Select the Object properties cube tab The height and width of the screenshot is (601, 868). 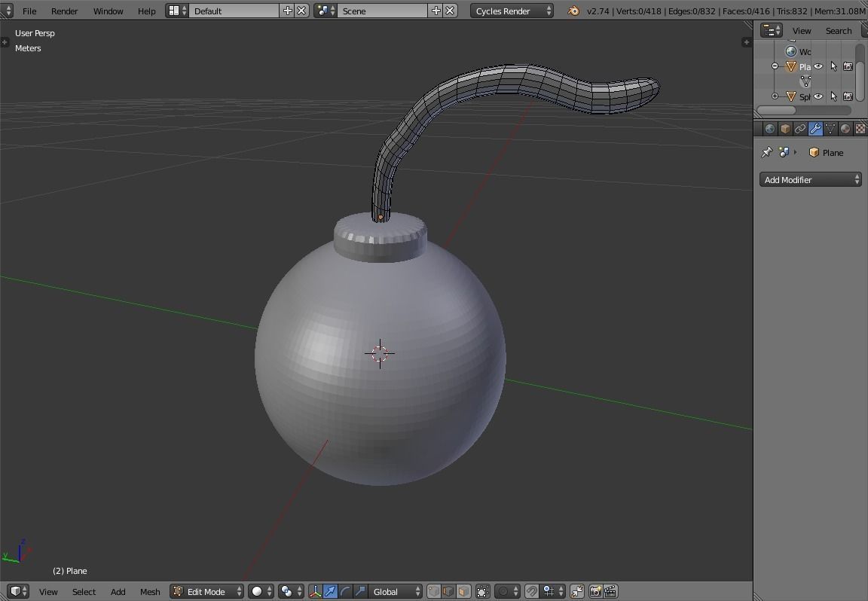point(785,128)
